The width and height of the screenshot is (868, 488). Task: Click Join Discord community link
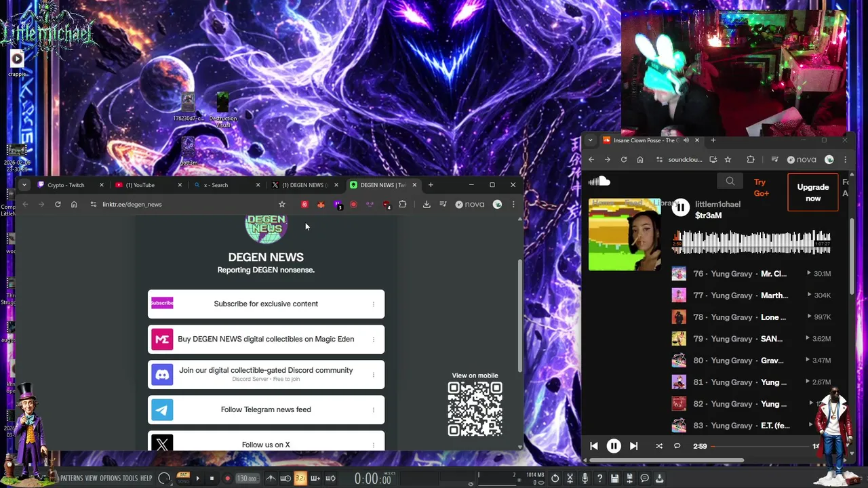tap(266, 375)
